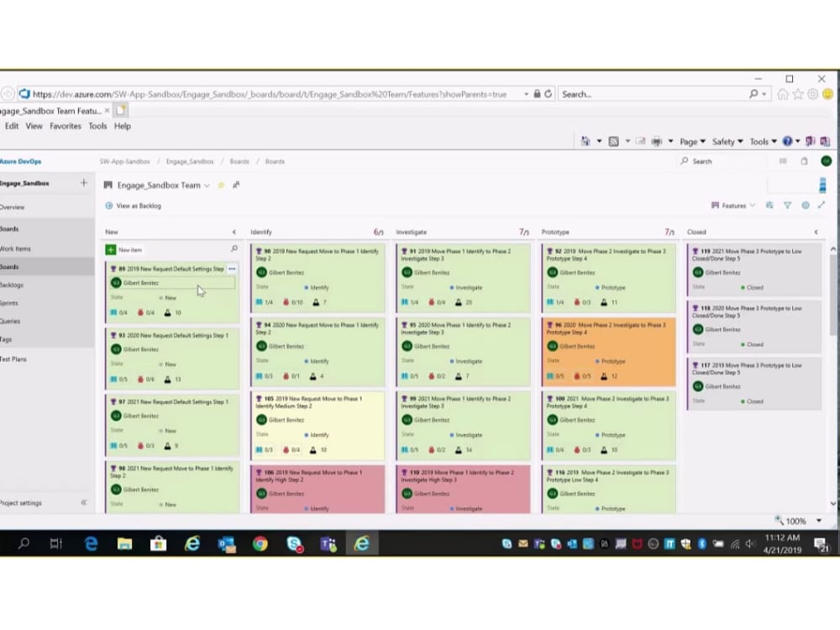
Task: Collapse sidebar with double chevron
Action: click(x=83, y=502)
